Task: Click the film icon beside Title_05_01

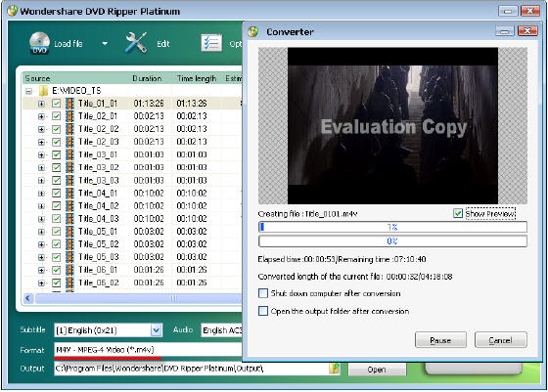Action: click(x=69, y=232)
